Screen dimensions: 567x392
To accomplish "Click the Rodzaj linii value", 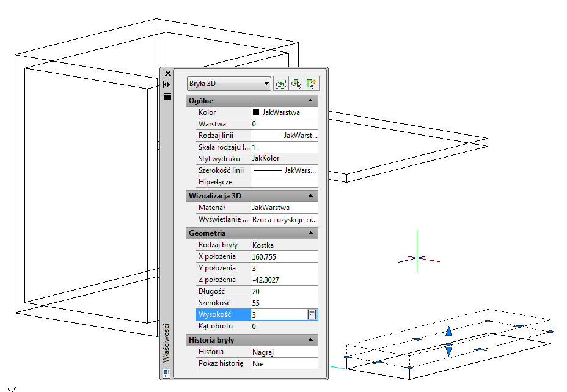I will pyautogui.click(x=284, y=136).
